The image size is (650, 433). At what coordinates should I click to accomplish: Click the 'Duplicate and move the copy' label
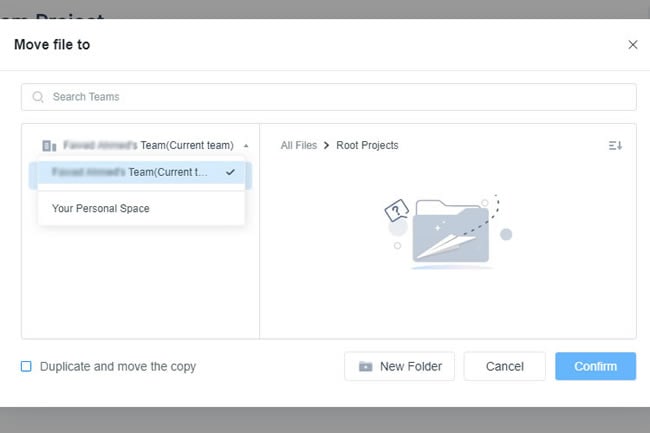tap(118, 366)
